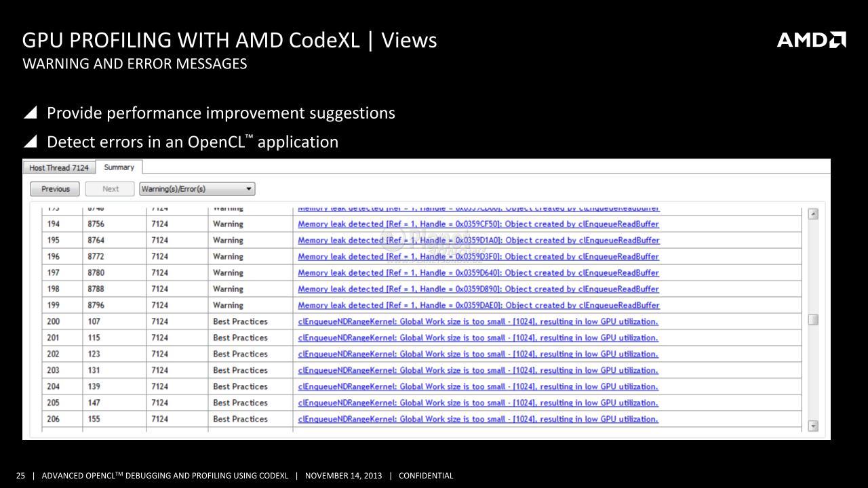Click the Previous button
Viewport: 868px width, 488px height.
pos(56,189)
